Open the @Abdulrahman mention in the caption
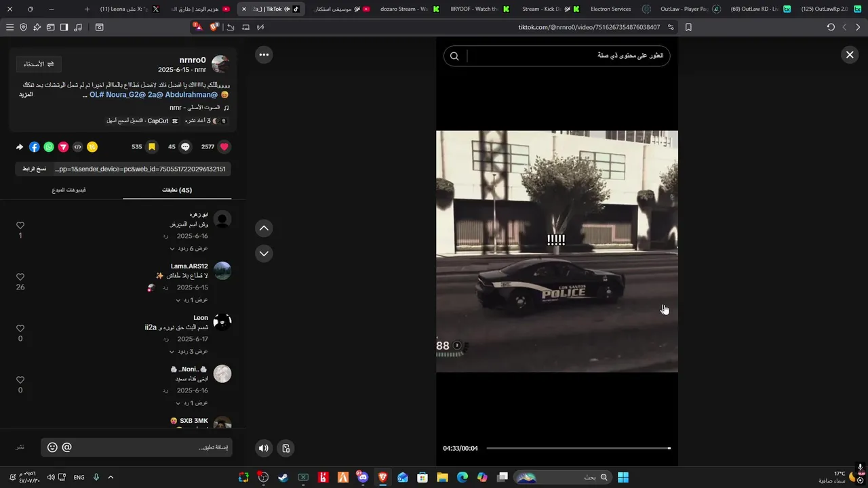868x488 pixels. coord(191,95)
